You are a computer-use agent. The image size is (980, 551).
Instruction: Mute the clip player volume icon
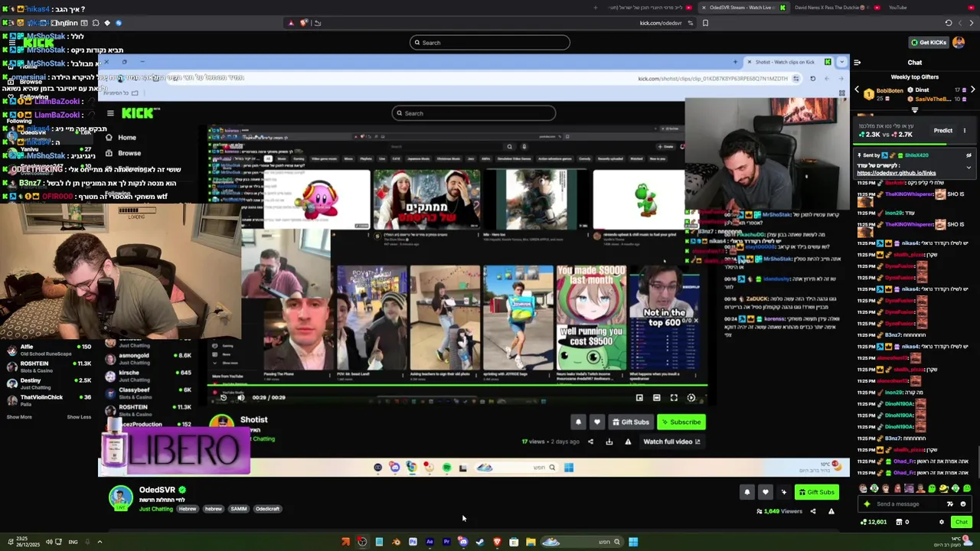click(x=240, y=397)
